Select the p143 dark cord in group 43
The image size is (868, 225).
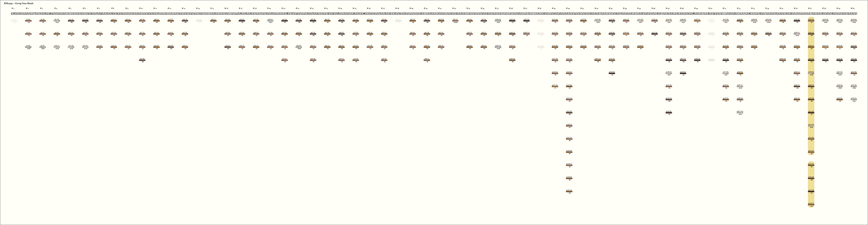(x=612, y=73)
